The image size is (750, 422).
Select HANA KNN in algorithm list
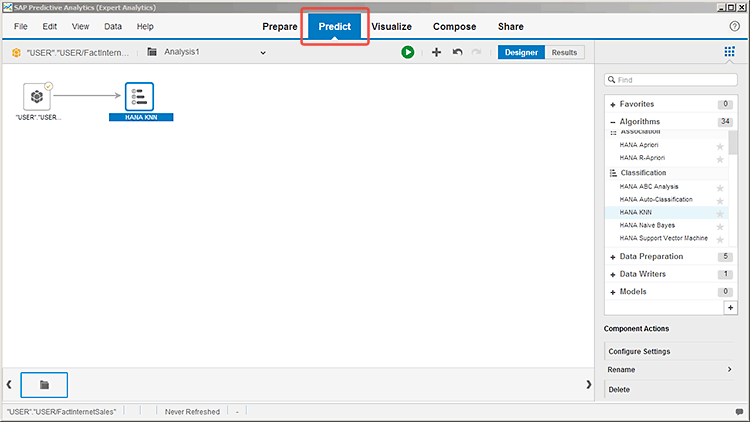pos(636,212)
